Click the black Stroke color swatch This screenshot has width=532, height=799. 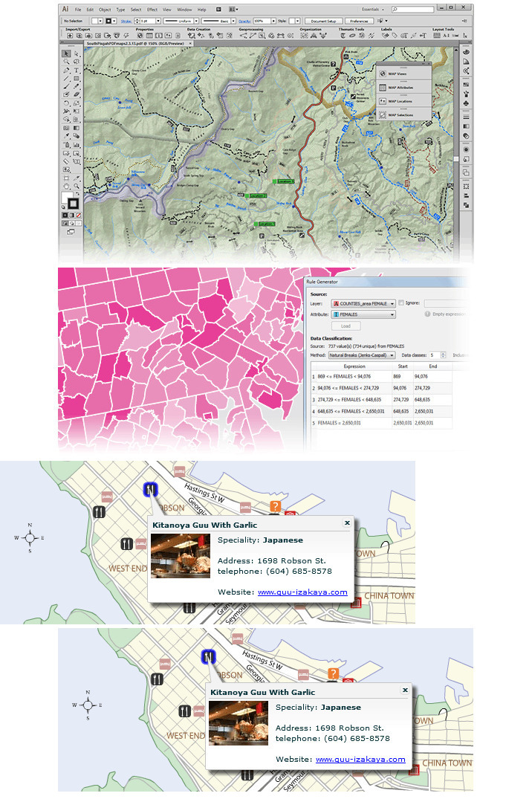click(73, 204)
